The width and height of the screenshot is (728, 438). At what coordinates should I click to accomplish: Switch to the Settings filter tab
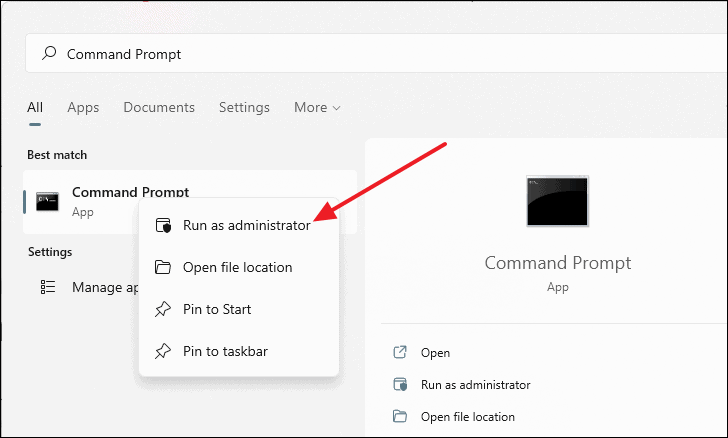click(x=244, y=108)
